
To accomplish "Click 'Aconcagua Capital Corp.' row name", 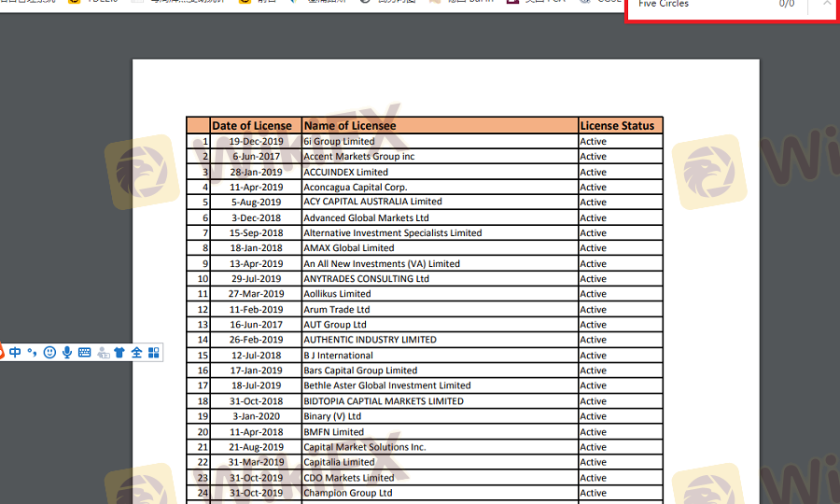I will [356, 187].
